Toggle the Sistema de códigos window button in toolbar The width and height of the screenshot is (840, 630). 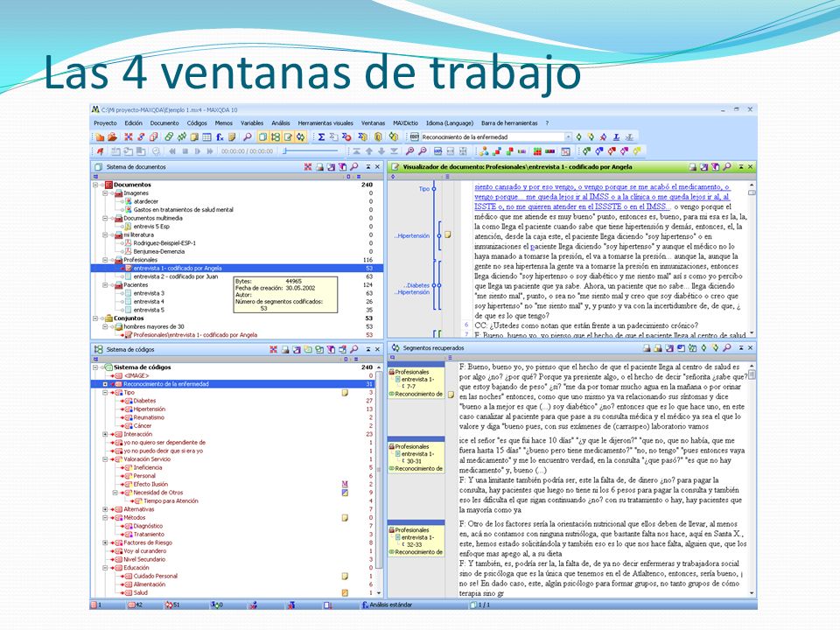click(276, 137)
